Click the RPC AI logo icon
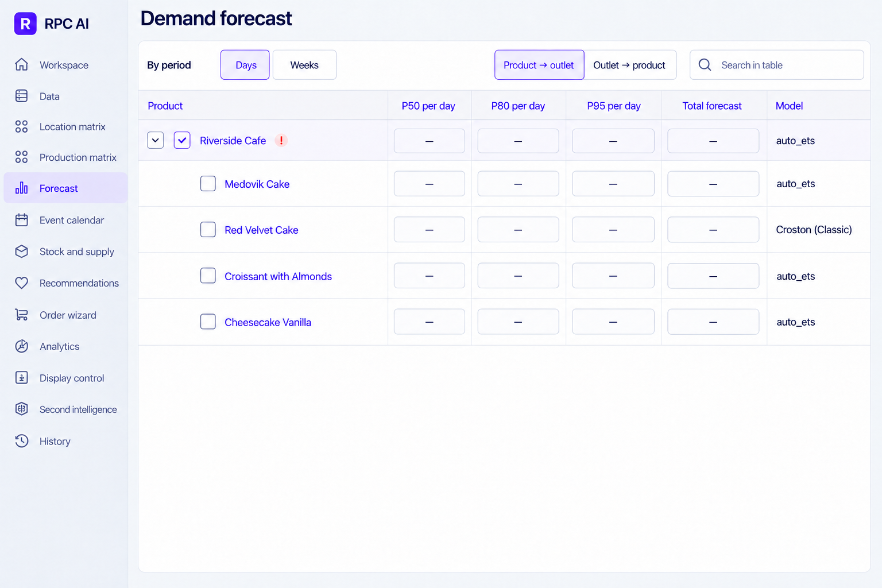 25,24
